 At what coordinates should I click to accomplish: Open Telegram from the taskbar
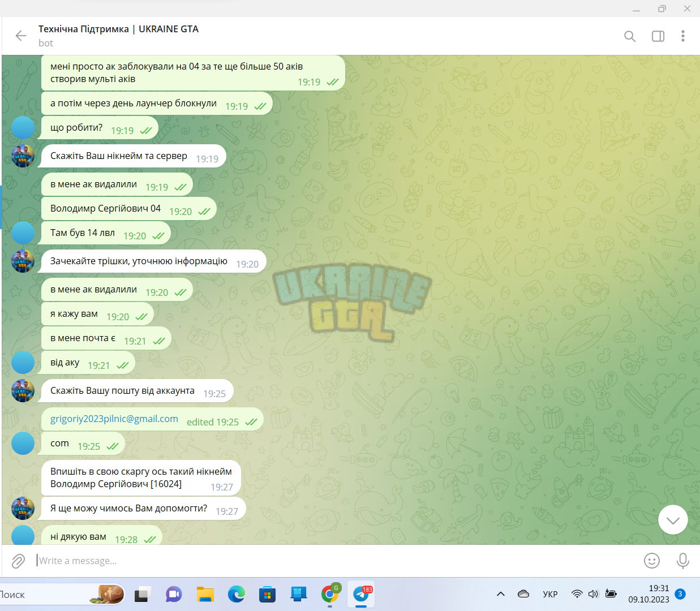(x=362, y=594)
